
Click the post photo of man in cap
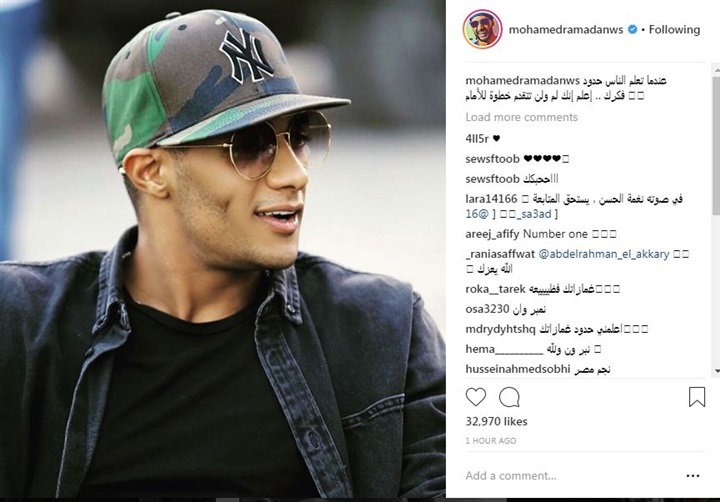[223, 248]
